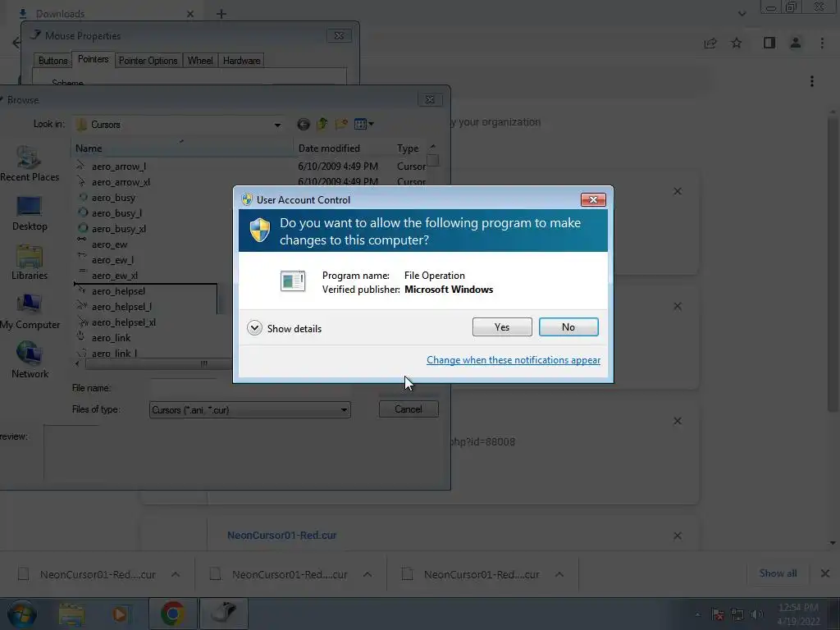This screenshot has width=840, height=630.
Task: Select aero_busy cursor file
Action: (113, 198)
